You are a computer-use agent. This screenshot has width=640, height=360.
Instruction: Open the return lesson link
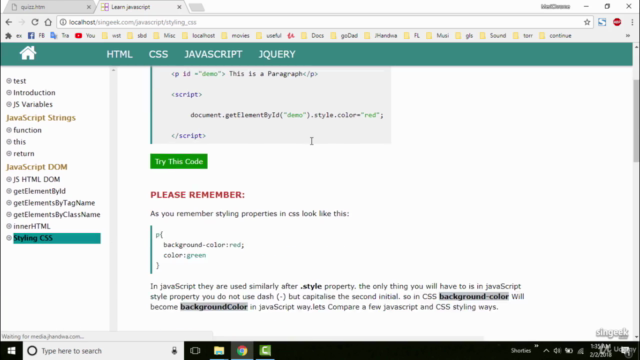(x=24, y=154)
